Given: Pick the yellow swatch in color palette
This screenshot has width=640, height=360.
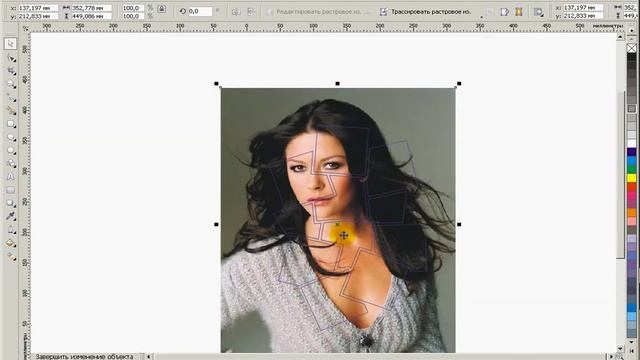Looking at the screenshot, I should click(631, 178).
